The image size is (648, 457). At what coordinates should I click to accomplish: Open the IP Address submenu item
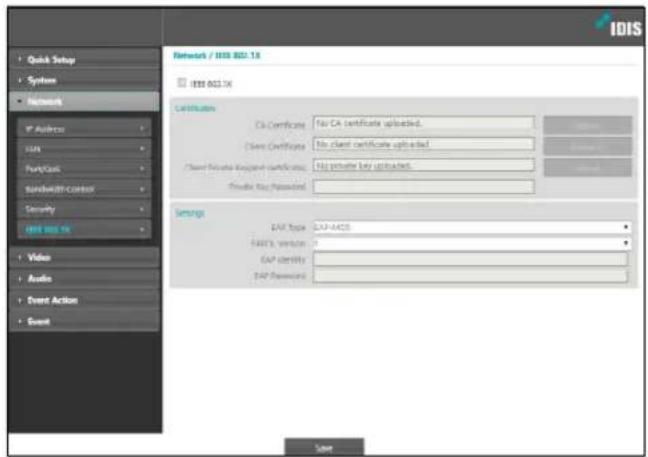(x=84, y=129)
